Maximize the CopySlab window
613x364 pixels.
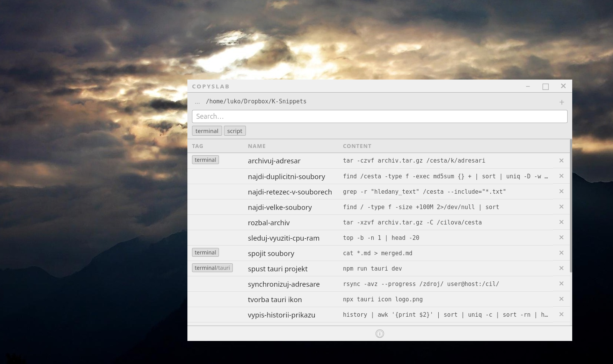click(x=545, y=86)
